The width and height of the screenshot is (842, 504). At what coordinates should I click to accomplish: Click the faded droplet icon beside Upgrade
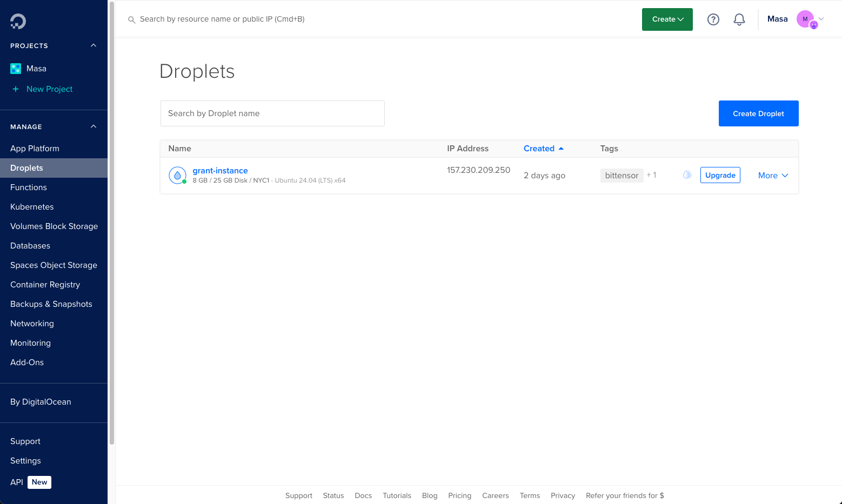tap(687, 174)
